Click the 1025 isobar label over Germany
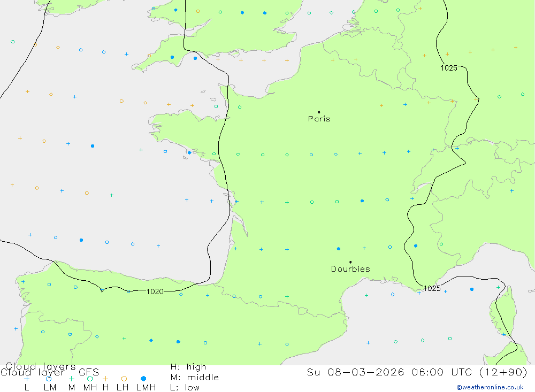Screen dimensions: 535x392 click(x=449, y=68)
